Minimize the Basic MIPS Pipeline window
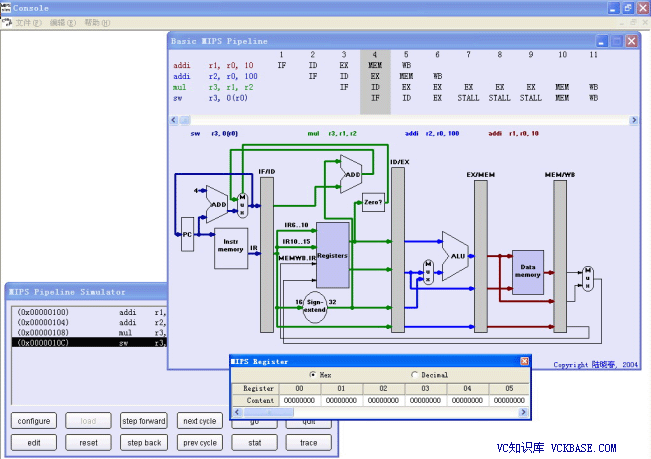651x459 pixels. [x=602, y=41]
